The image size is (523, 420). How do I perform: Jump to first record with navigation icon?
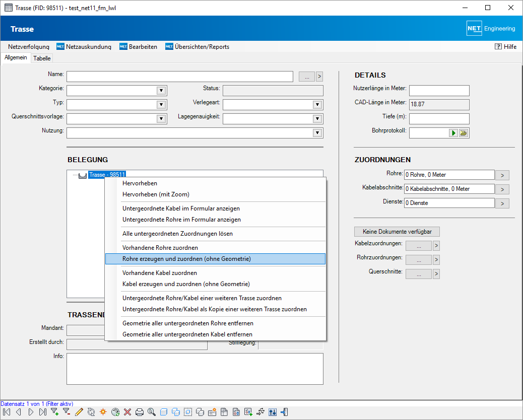tap(7, 412)
